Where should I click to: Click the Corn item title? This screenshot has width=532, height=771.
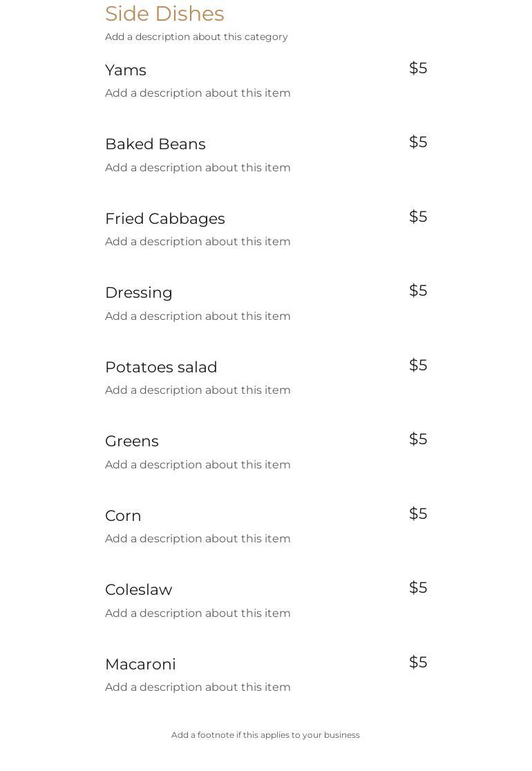(123, 516)
